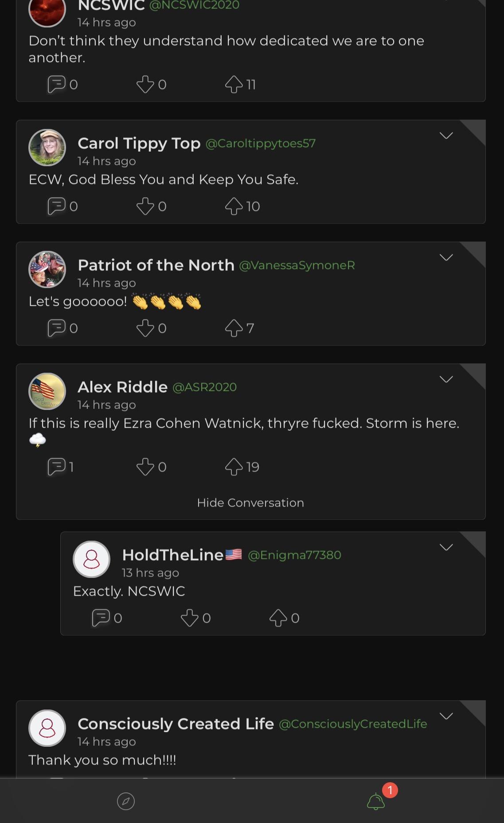Upvote the NCSWIC comment with 11 votes

click(234, 84)
